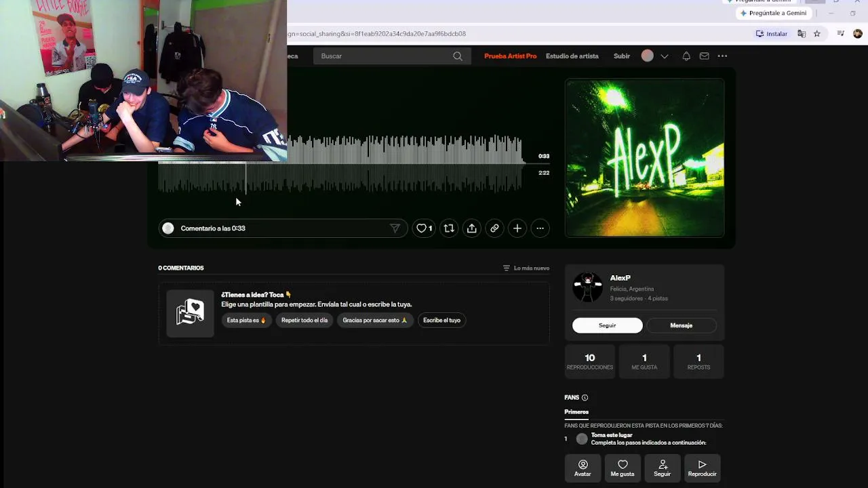Open Prueba Artist Pro
The image size is (868, 488).
510,56
